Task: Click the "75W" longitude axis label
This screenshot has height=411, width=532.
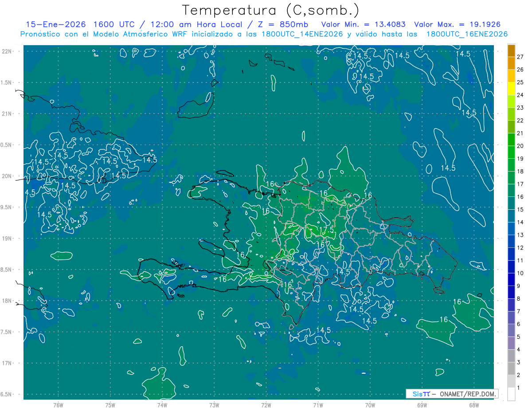Action: [110, 406]
